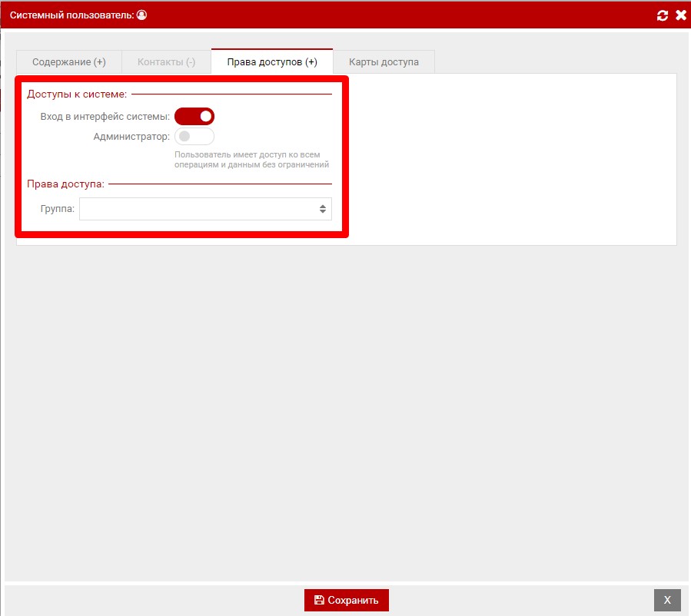Click the Группа field label
This screenshot has height=616, width=691.
58,209
